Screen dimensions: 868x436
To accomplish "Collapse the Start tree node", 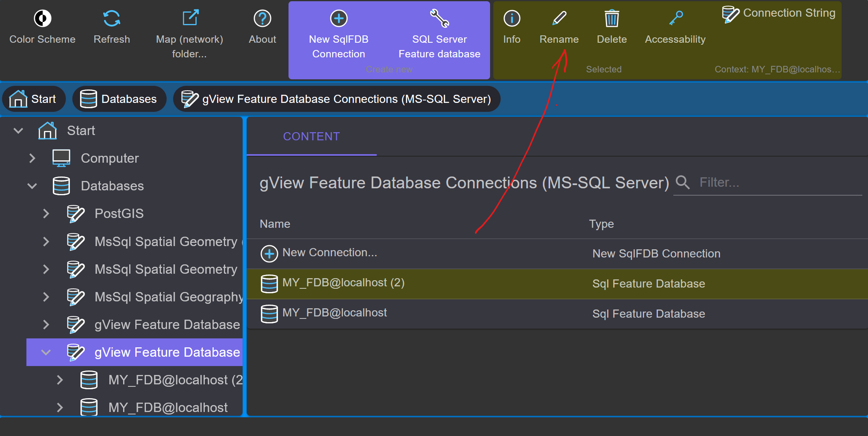I will (x=18, y=131).
